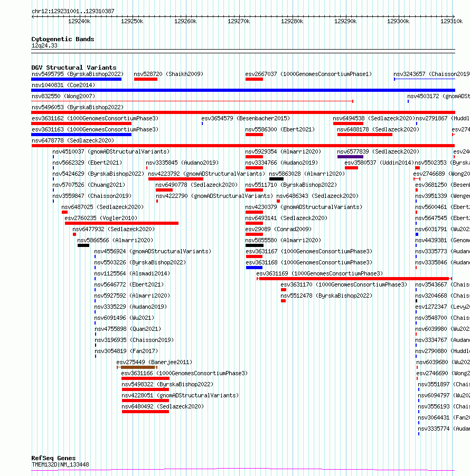The image size is (470, 476).
Task: Click nsv4755898 (Quan2021) label
Action: tap(128, 329)
